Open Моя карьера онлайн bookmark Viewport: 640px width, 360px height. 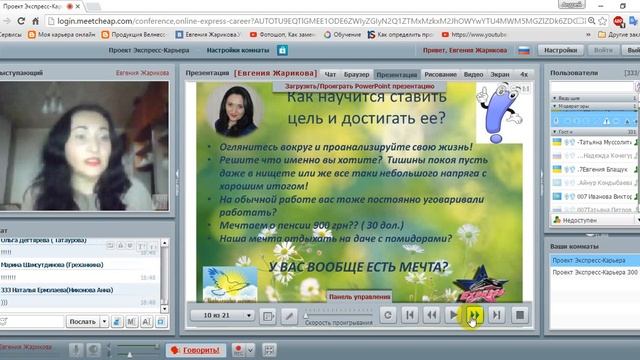click(61, 35)
